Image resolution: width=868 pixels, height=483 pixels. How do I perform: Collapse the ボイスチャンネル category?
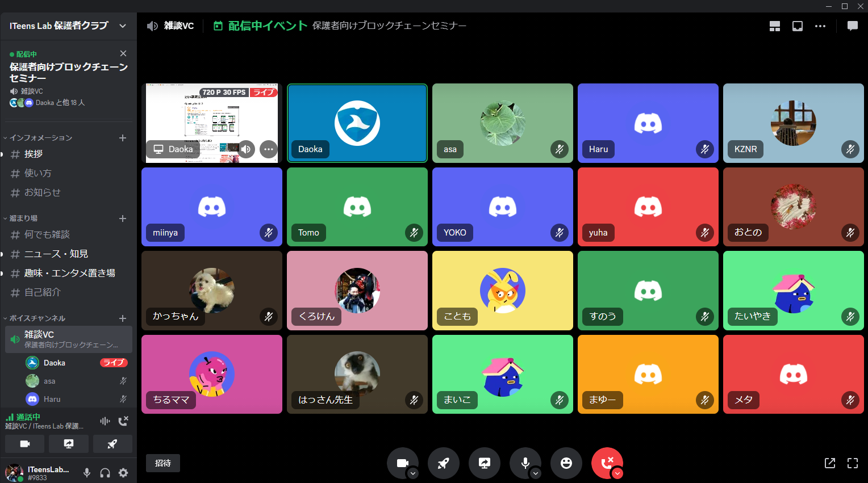pyautogui.click(x=35, y=318)
